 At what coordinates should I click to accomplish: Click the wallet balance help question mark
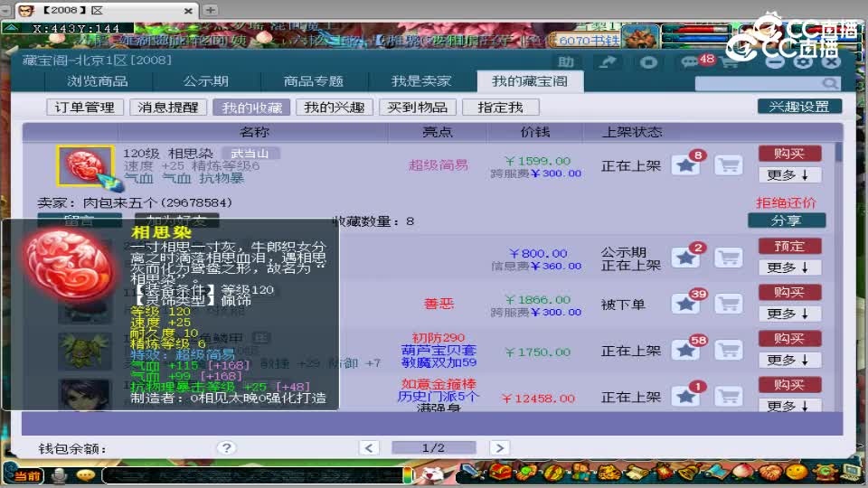click(226, 447)
